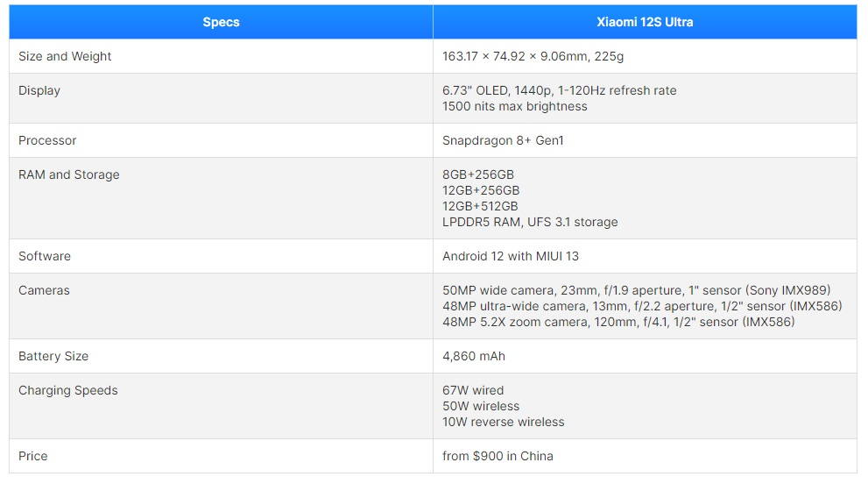Viewport: 868px width, 498px height.
Task: Click '6.73" OLED, 1440p, 1-120Hz refresh rate' line
Action: (x=559, y=91)
